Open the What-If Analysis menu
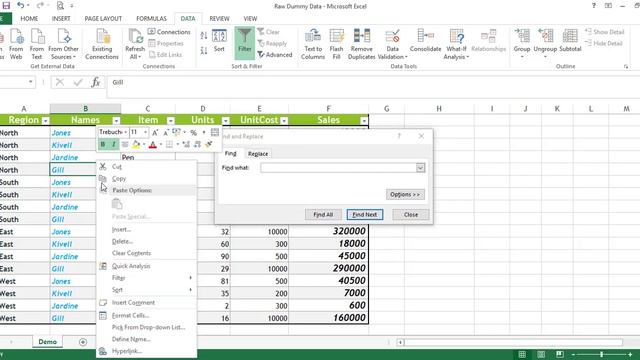This screenshot has height=360, width=640. click(456, 44)
